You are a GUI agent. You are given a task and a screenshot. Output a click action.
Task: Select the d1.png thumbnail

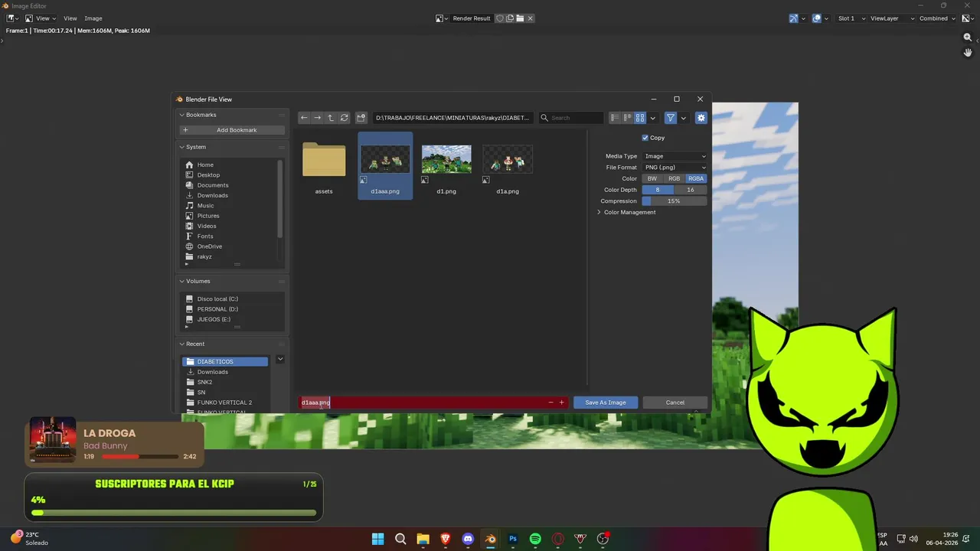tap(446, 167)
